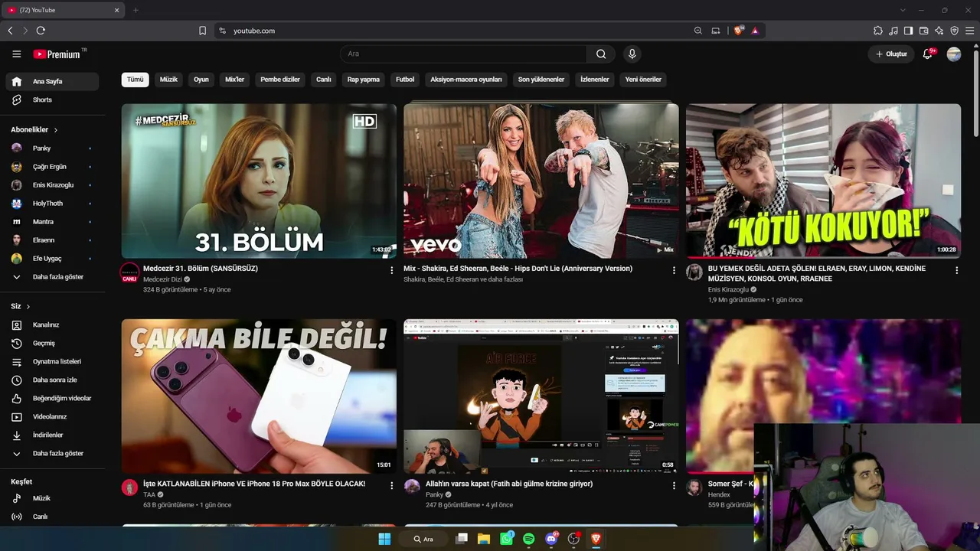Open TAA channel name link

tap(149, 494)
